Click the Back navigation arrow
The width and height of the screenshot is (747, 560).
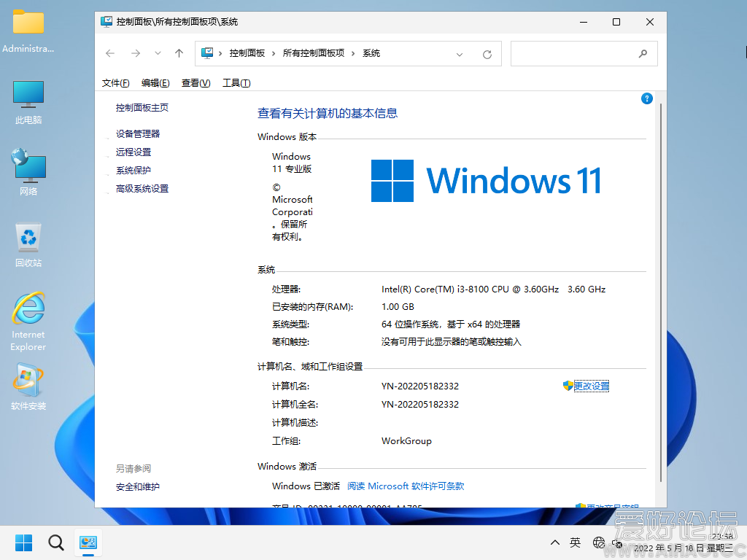[x=110, y=53]
